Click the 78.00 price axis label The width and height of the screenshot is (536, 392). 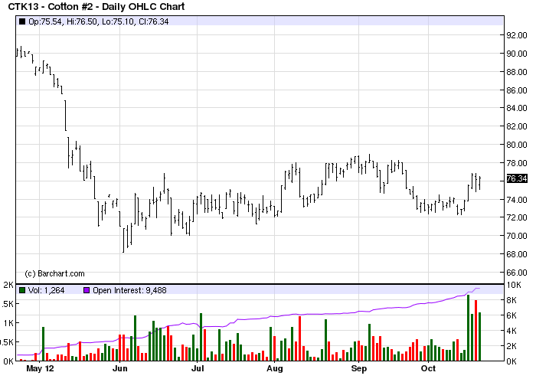click(x=517, y=163)
